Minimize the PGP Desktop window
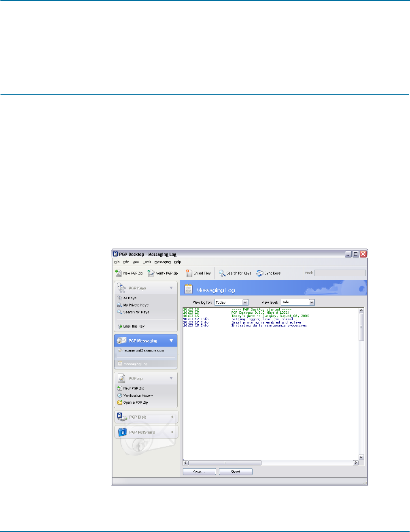 click(348, 254)
